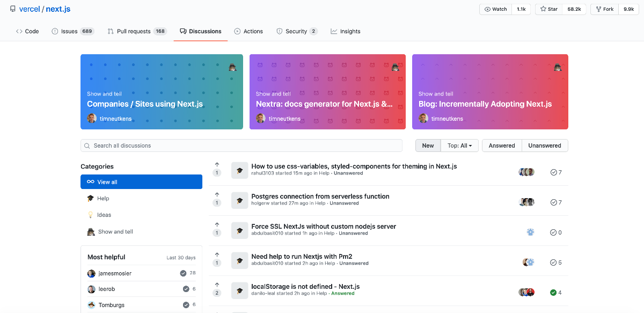Click jamesmosier's avatar in Most helpful
The width and height of the screenshot is (644, 313).
(92, 273)
